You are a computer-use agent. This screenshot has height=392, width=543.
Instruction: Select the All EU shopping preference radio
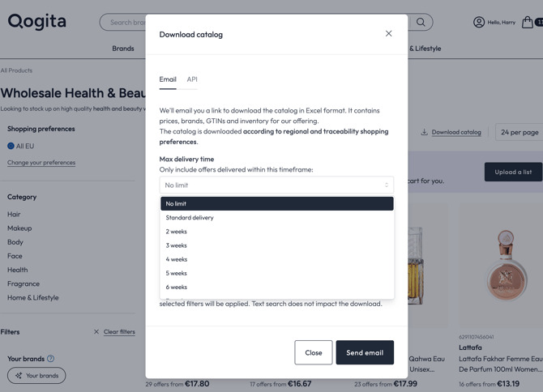click(11, 146)
